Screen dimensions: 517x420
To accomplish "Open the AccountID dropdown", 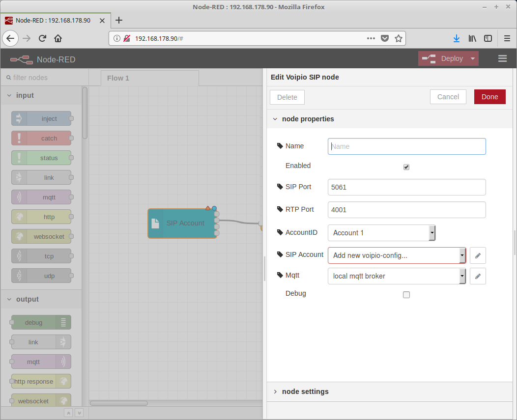I will coord(381,233).
